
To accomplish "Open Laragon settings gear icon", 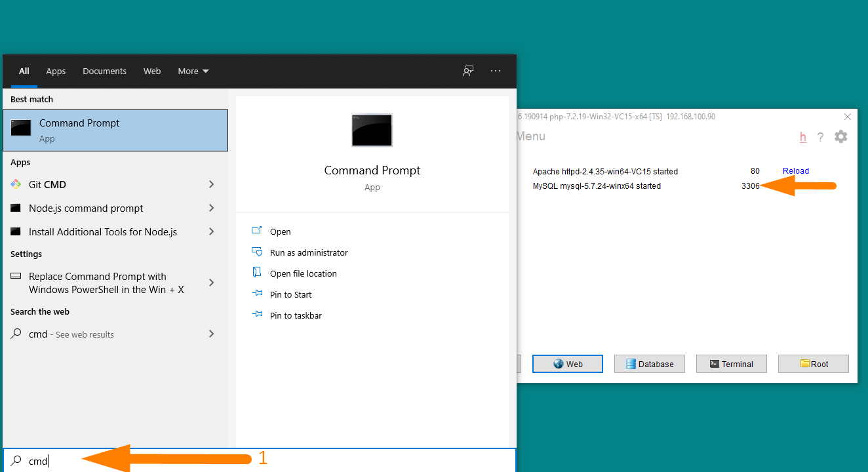I will click(x=841, y=136).
